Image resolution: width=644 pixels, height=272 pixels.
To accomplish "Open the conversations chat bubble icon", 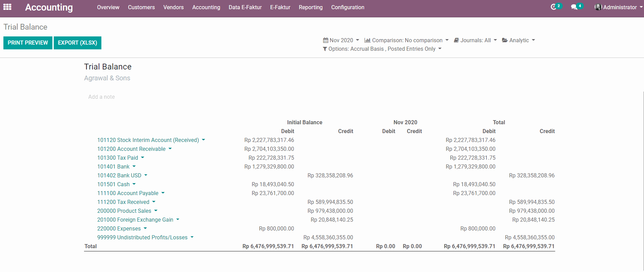I will coord(574,7).
